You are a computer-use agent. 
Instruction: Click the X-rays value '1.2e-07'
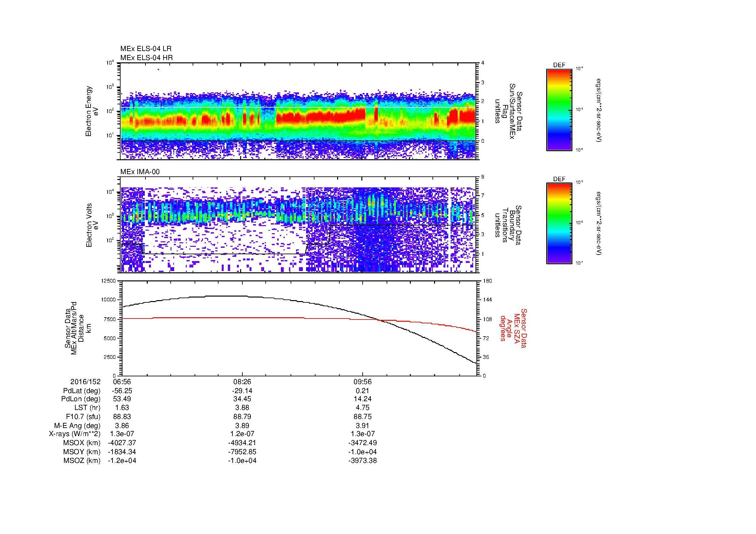tap(242, 434)
